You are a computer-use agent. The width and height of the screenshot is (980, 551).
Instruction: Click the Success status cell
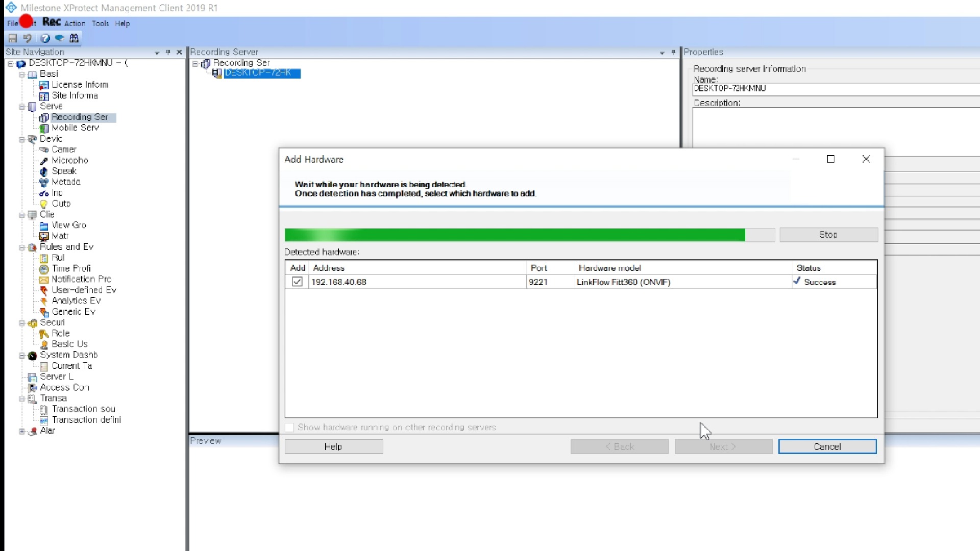835,282
